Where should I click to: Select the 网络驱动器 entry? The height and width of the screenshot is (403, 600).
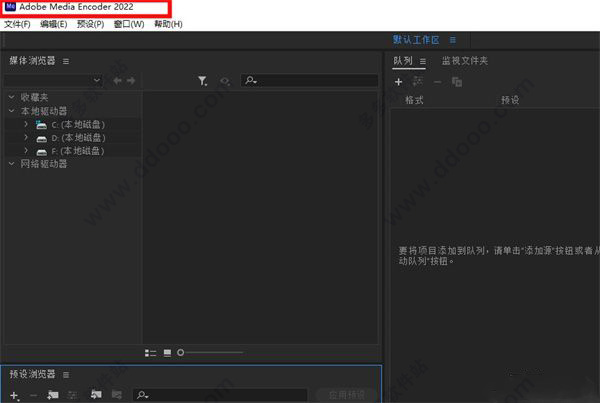click(x=44, y=164)
